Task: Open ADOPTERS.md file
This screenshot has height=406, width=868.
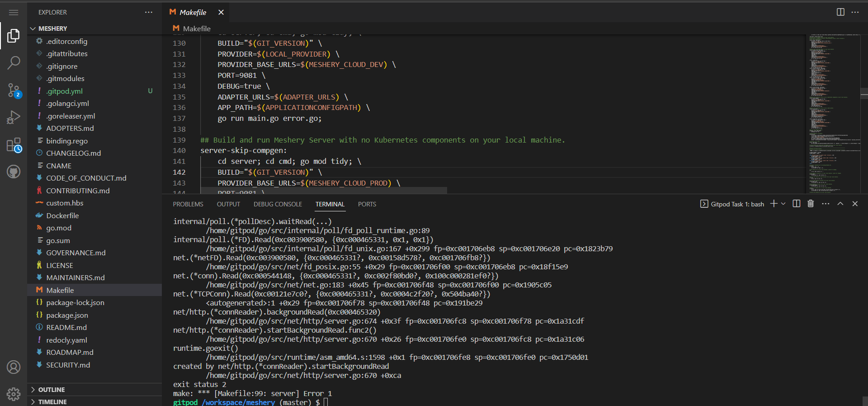Action: click(x=94, y=128)
